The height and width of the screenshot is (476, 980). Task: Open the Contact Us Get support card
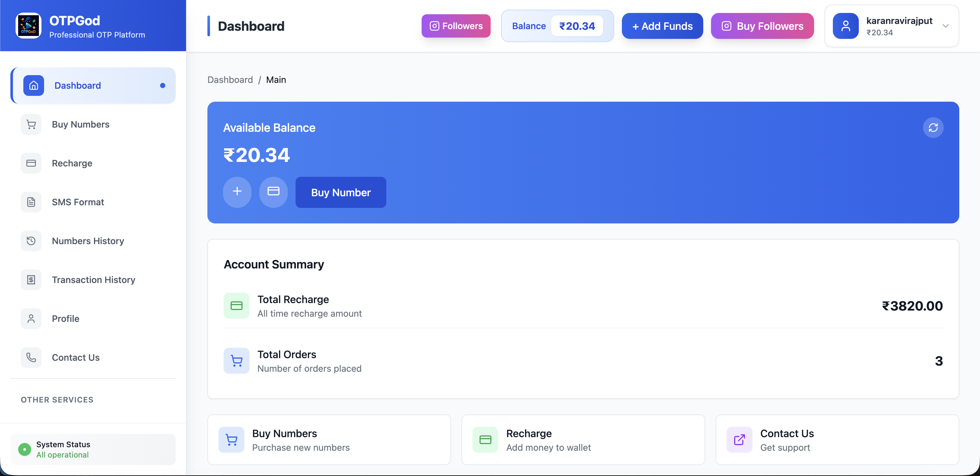tap(837, 439)
